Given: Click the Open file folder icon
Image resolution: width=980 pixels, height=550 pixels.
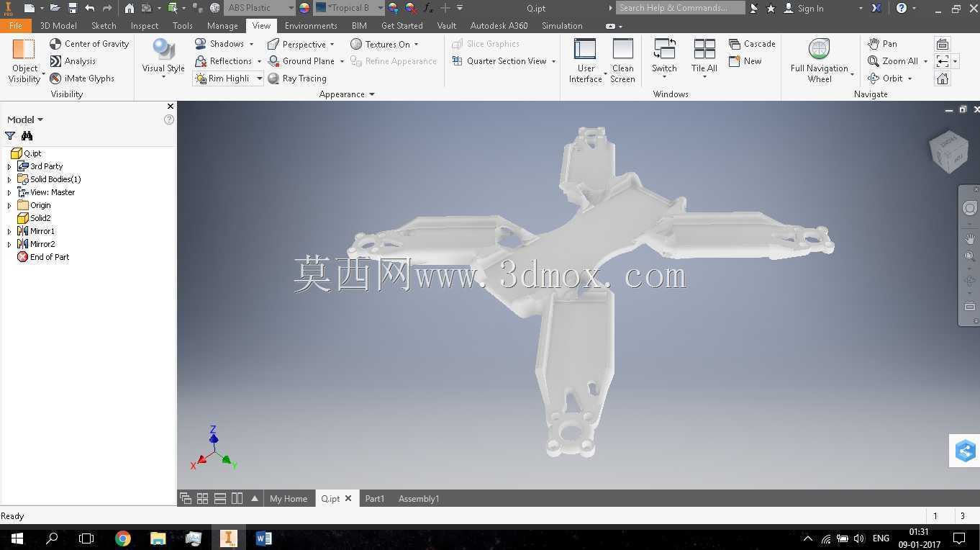Looking at the screenshot, I should [55, 8].
